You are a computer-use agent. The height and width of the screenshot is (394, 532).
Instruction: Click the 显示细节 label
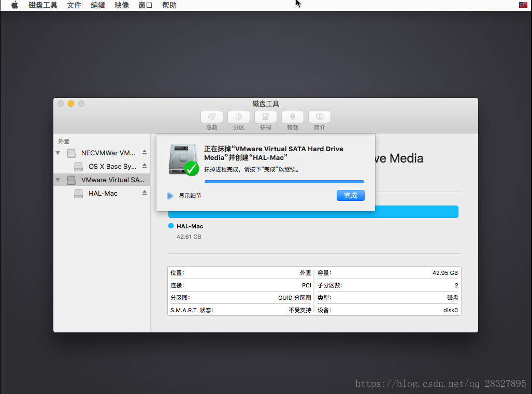(x=190, y=196)
